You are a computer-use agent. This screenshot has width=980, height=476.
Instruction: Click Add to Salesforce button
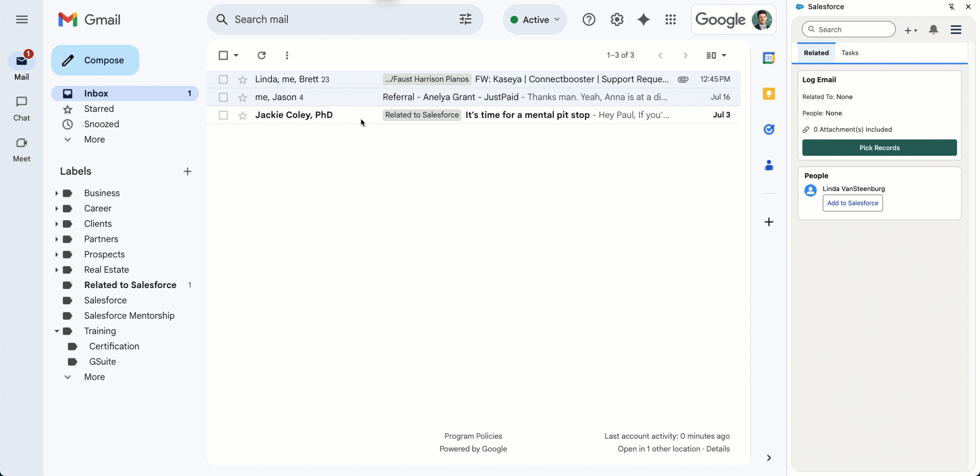pyautogui.click(x=852, y=203)
